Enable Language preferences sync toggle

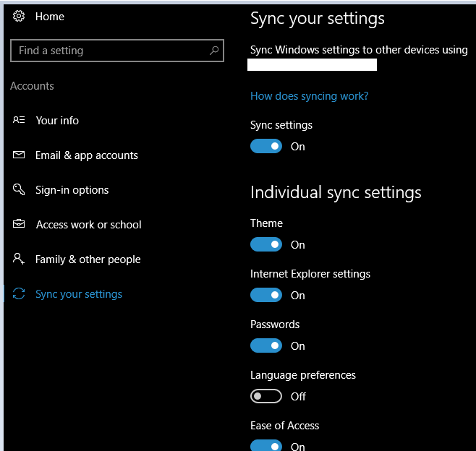266,396
